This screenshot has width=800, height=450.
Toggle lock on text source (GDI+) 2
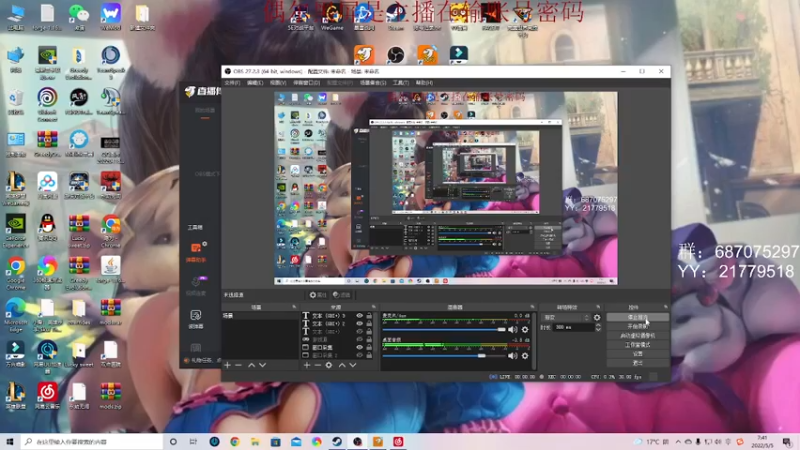369,323
